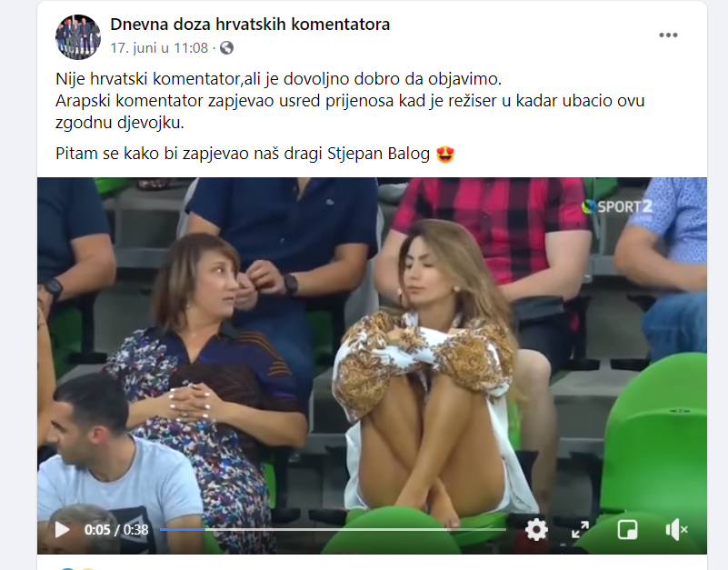Viewport: 728px width, 570px height.
Task: Open video settings gear icon
Action: [x=536, y=530]
